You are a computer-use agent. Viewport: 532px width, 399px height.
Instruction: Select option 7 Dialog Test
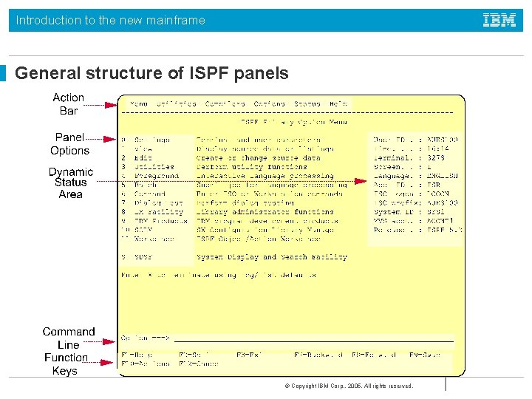click(152, 203)
